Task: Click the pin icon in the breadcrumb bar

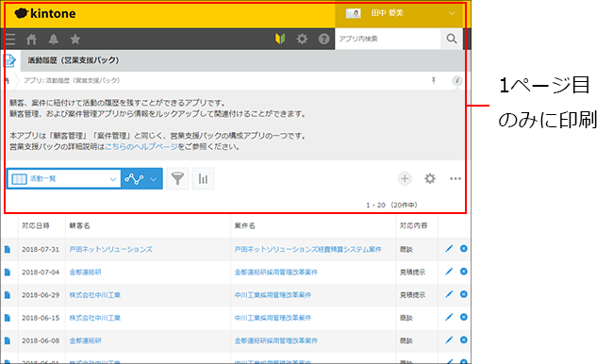Action: 434,80
